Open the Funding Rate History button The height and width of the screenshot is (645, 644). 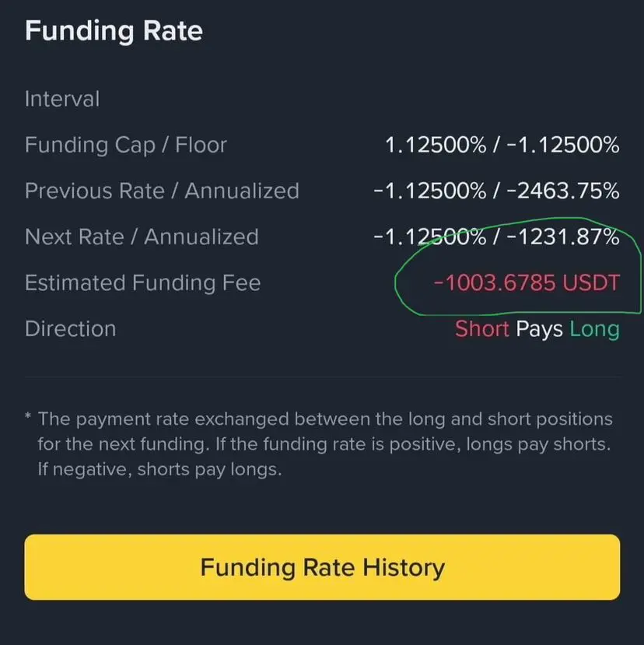(322, 567)
